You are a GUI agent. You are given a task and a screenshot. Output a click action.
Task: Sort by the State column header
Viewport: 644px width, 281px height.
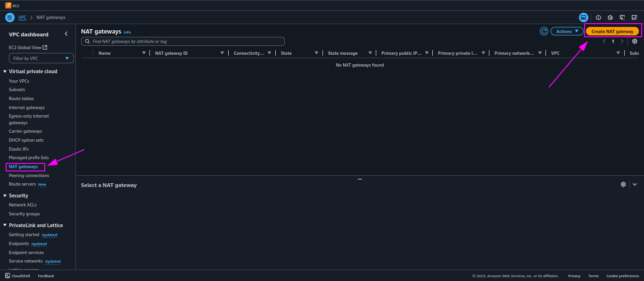click(286, 53)
